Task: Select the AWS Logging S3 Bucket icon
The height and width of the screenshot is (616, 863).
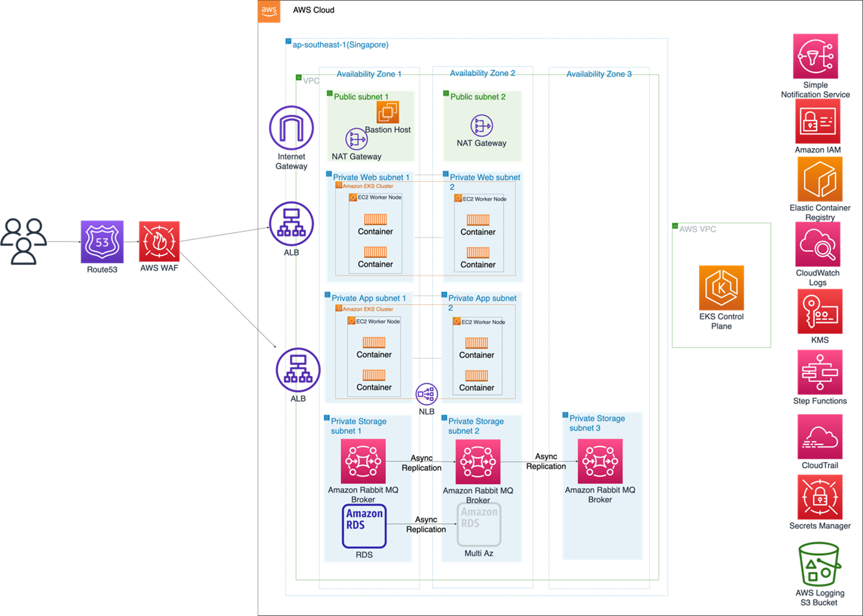Action: [819, 564]
